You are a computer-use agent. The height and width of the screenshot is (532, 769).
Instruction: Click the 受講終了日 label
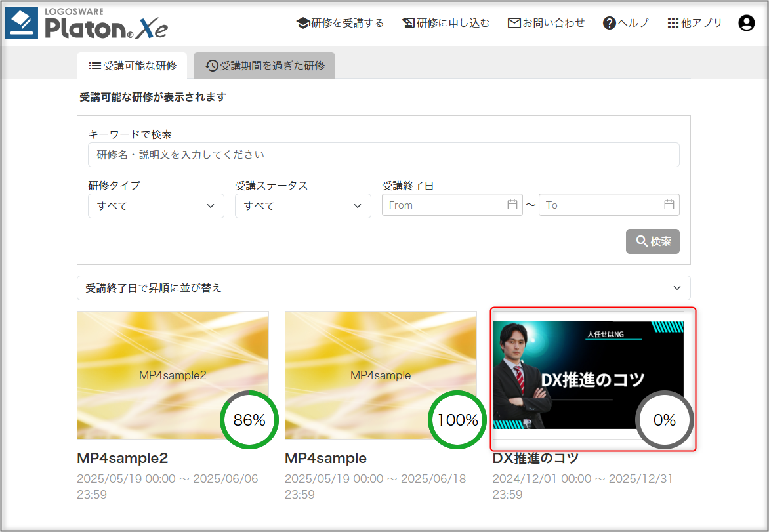[x=407, y=186]
